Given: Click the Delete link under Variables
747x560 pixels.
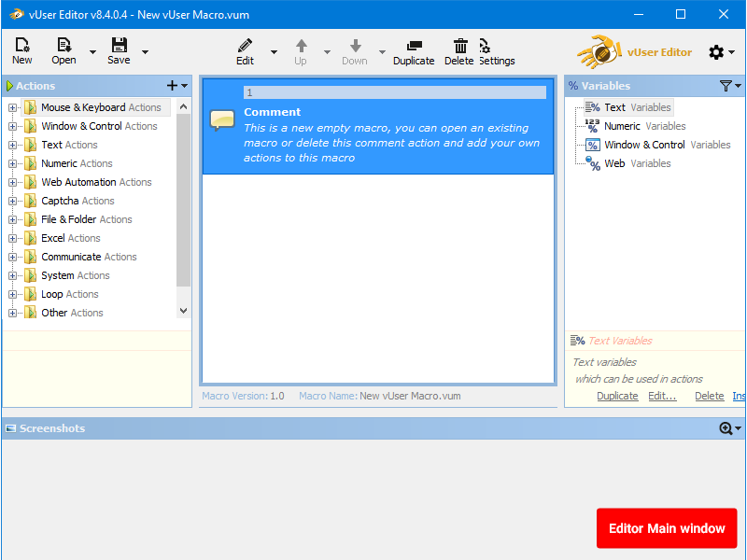Looking at the screenshot, I should [x=710, y=396].
